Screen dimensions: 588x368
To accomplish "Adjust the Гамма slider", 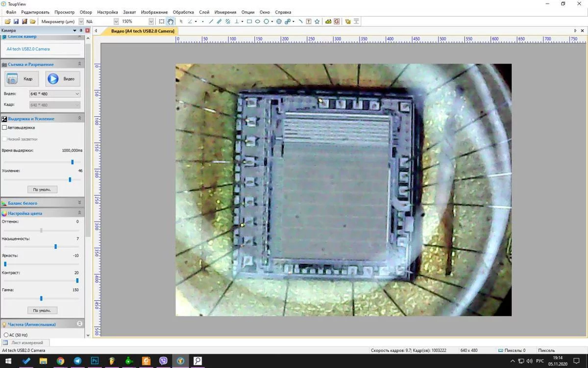I will [x=42, y=298].
